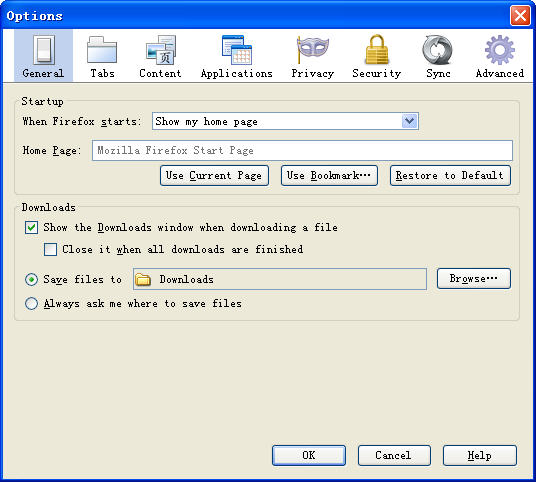Open the General light-switch icon panel
This screenshot has width=536, height=482.
43,50
